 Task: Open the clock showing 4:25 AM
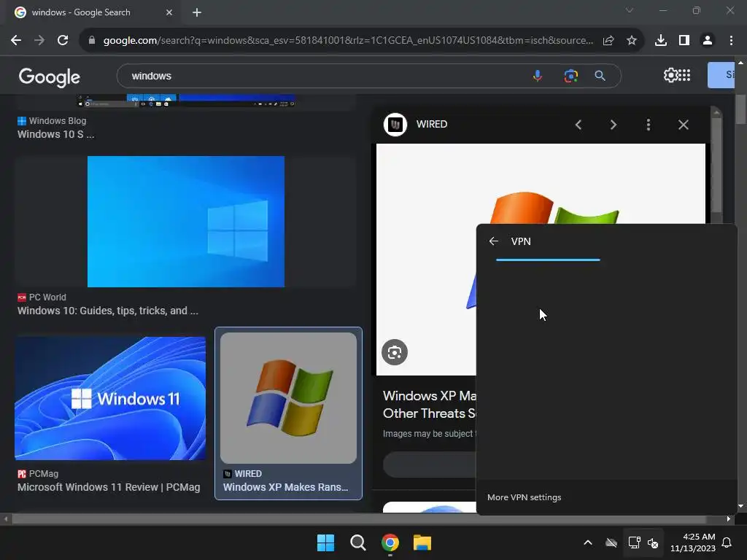[693, 542]
